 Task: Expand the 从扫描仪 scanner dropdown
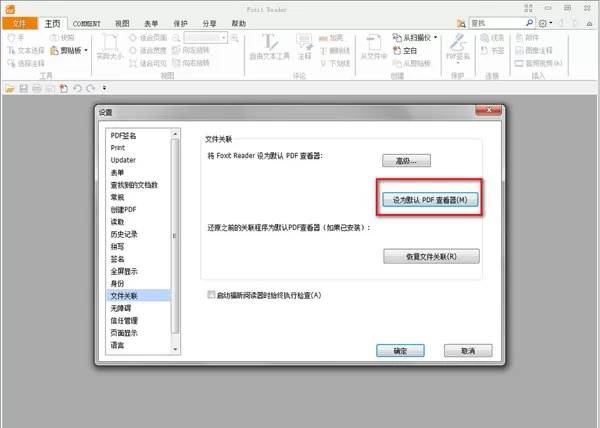[x=435, y=37]
